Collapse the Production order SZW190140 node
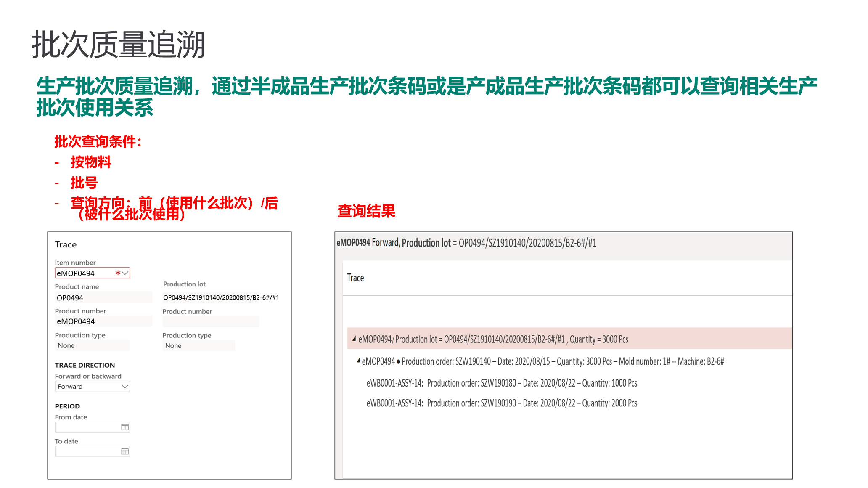The width and height of the screenshot is (868, 488). pyautogui.click(x=358, y=360)
